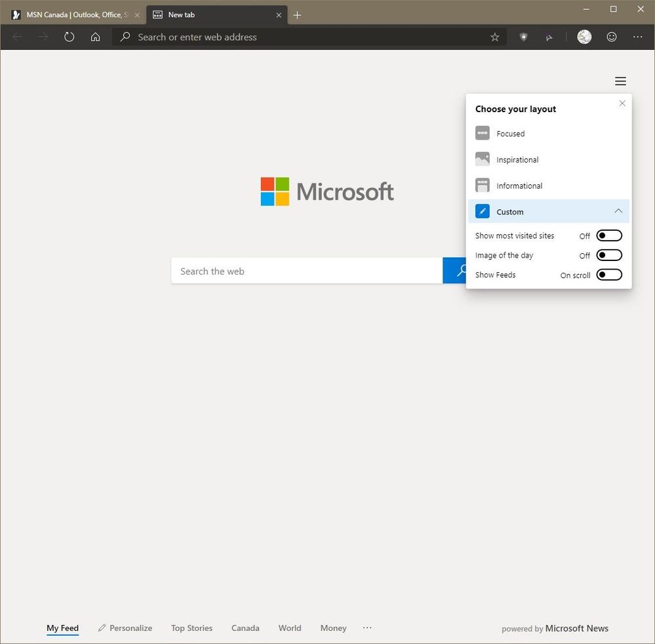
Task: Open the Canada feed tab
Action: coord(245,628)
